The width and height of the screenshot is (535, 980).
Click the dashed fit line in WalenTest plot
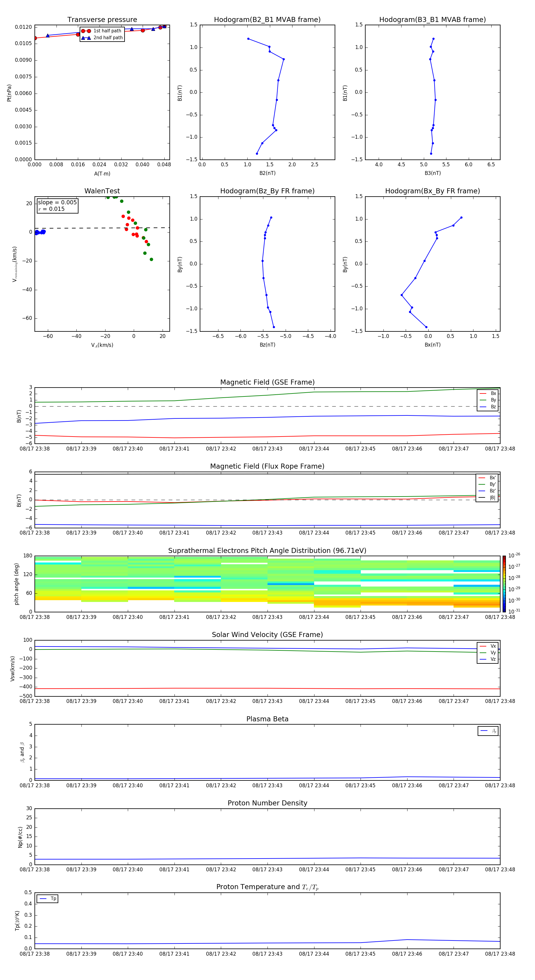tap(102, 228)
